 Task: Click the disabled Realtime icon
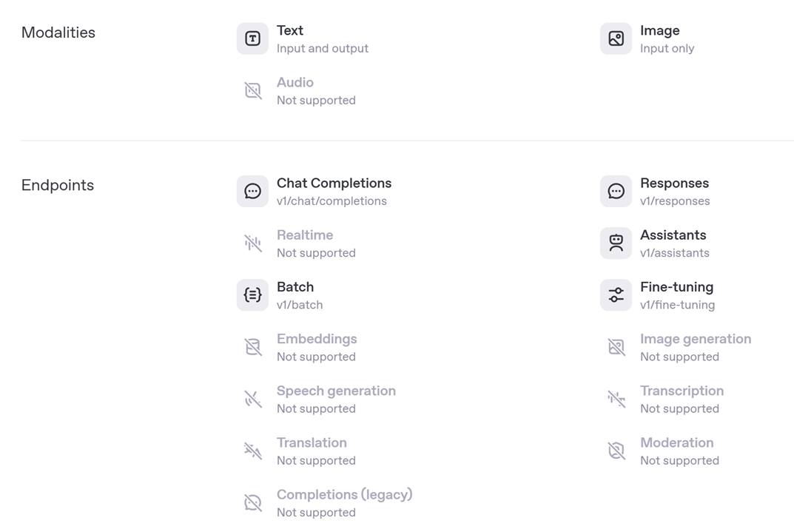click(252, 243)
